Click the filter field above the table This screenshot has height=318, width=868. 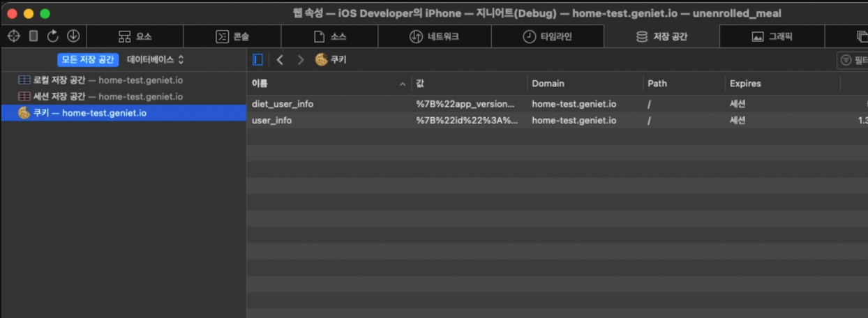(x=853, y=61)
